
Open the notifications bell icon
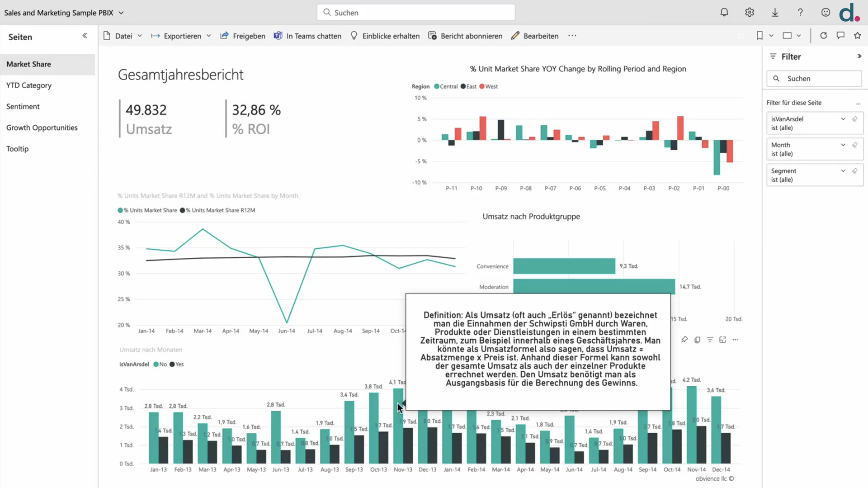[x=724, y=13]
